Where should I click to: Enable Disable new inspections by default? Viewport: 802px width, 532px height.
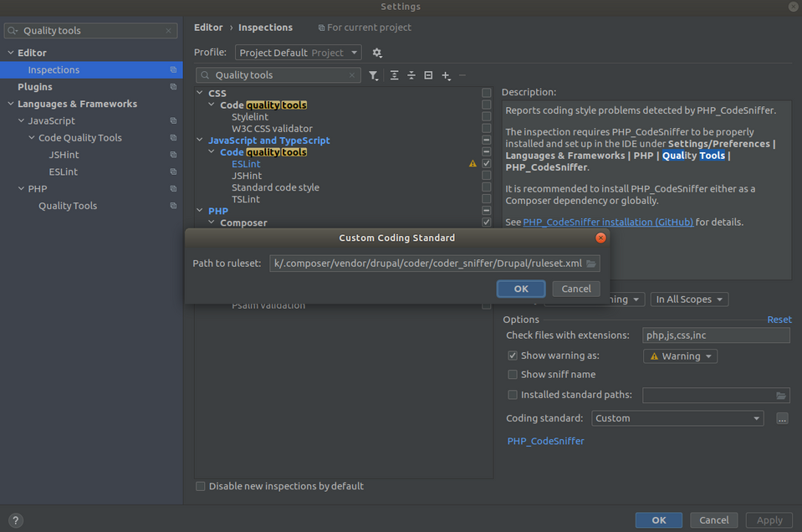pyautogui.click(x=200, y=486)
